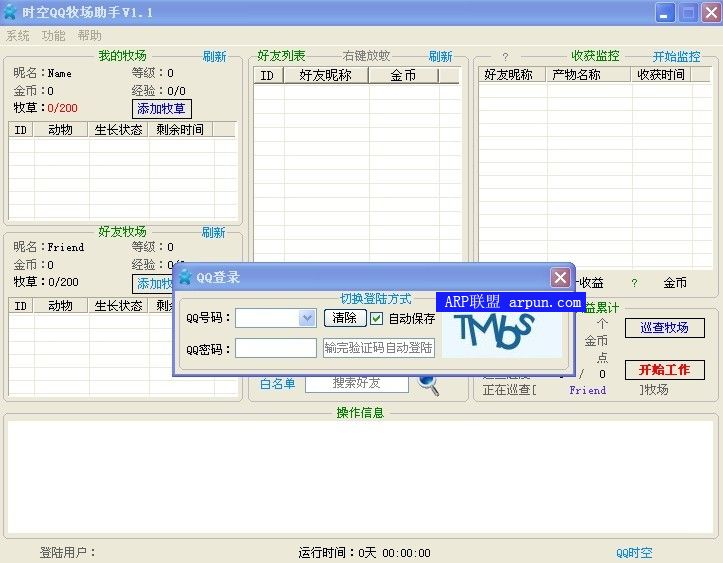Click the 巡查牧场 button
The image size is (723, 563).
tap(664, 328)
